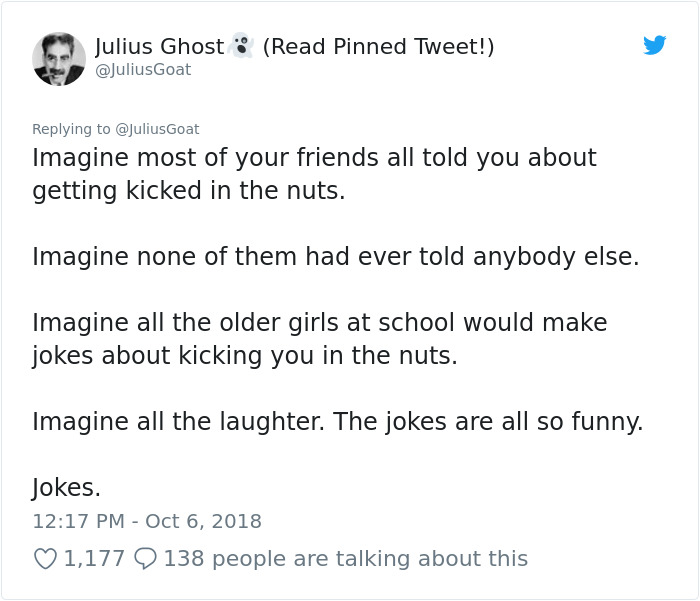Open the Julius Ghost display name
The image size is (700, 601).
coord(159,47)
